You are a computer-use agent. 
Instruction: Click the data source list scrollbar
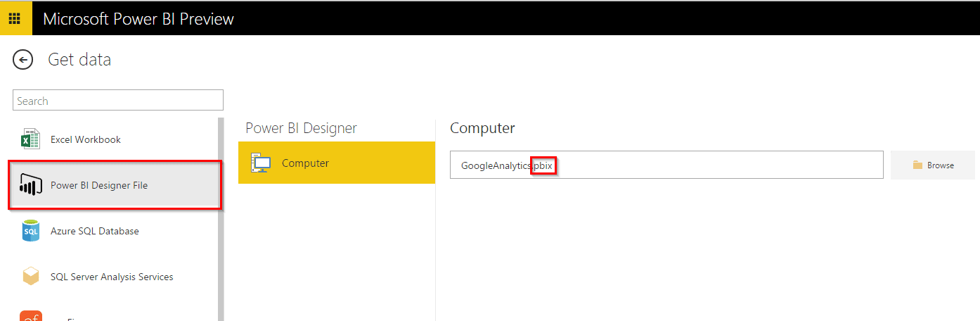tap(221, 218)
